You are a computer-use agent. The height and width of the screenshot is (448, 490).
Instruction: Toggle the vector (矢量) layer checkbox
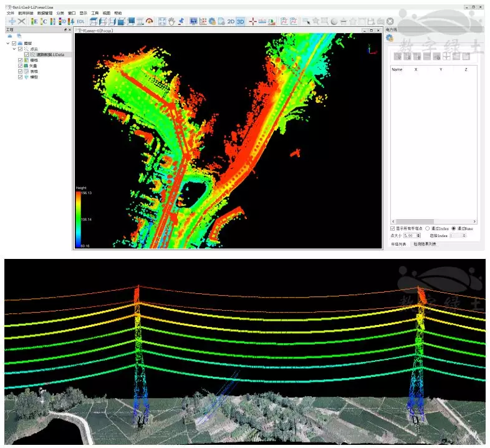[21, 66]
